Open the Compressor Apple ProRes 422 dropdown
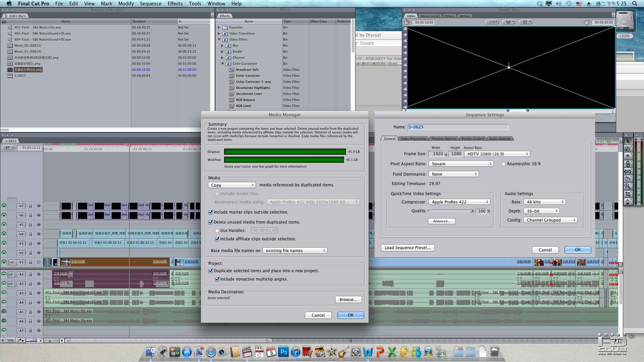This screenshot has width=644, height=362. (460, 202)
